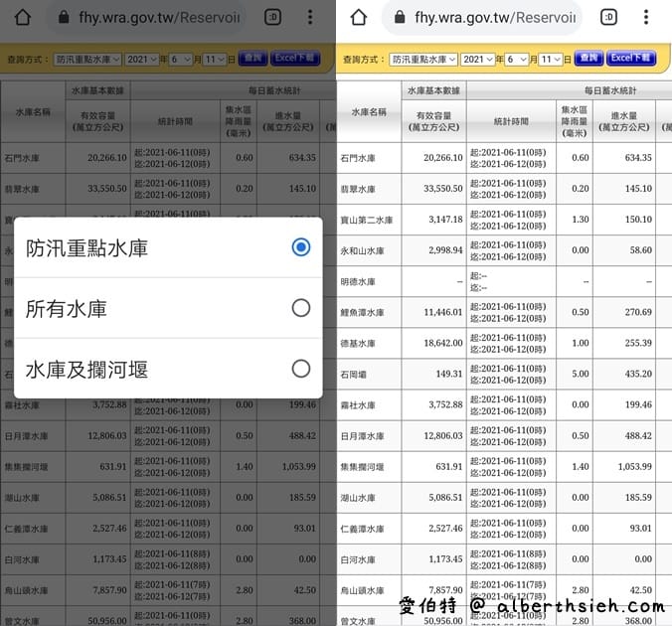Click the 有效容量 column header in the right table
Viewport: 672px width, 626px height.
(433, 121)
